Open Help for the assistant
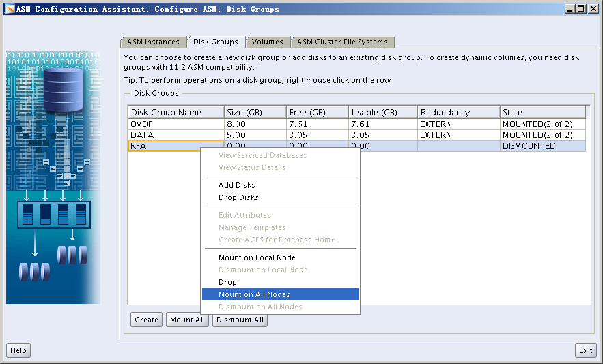Image resolution: width=603 pixels, height=364 pixels. click(18, 350)
